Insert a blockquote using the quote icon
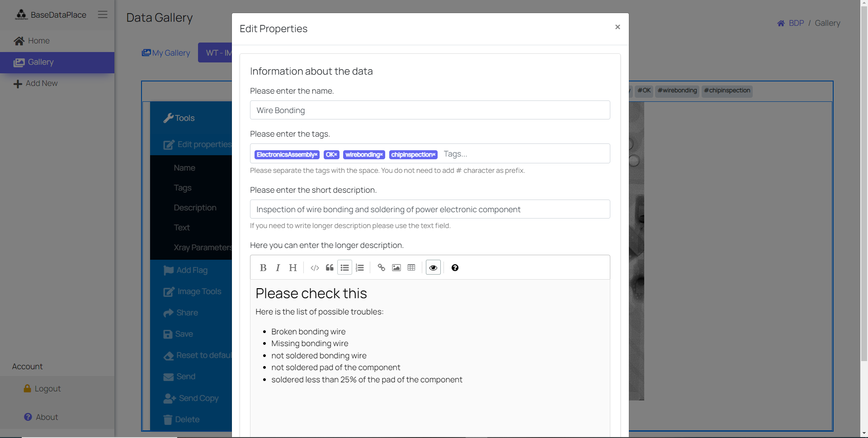 point(330,268)
